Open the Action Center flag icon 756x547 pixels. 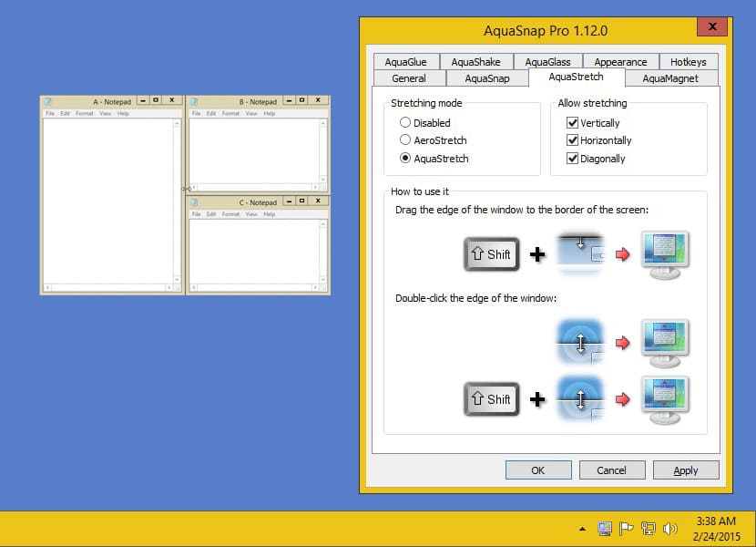point(626,529)
